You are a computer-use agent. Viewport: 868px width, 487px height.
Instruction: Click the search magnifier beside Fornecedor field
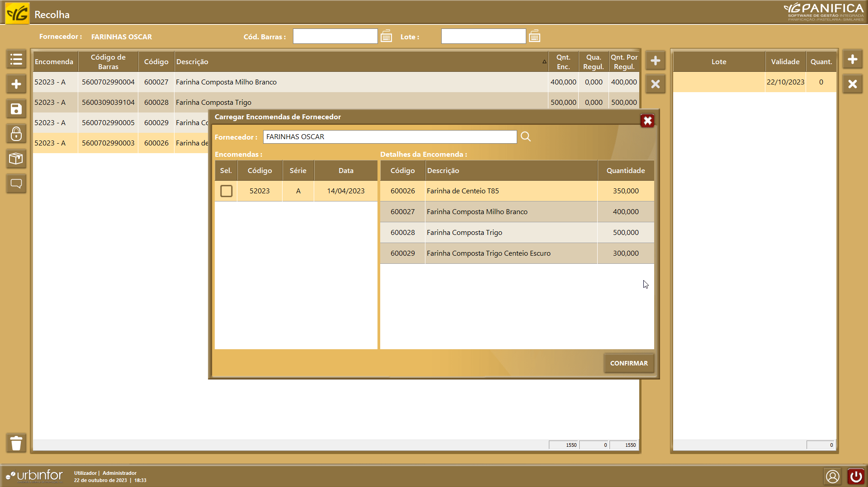[525, 136]
